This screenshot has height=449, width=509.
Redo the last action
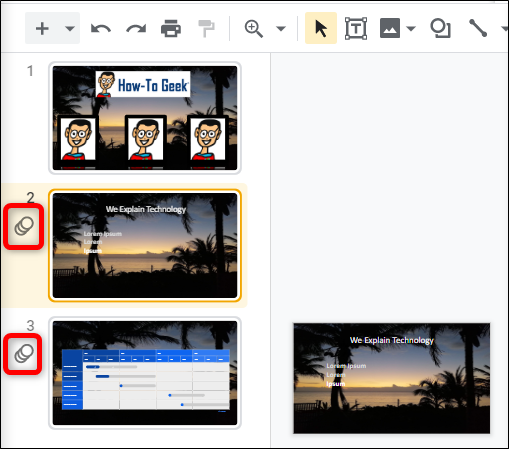tap(136, 29)
